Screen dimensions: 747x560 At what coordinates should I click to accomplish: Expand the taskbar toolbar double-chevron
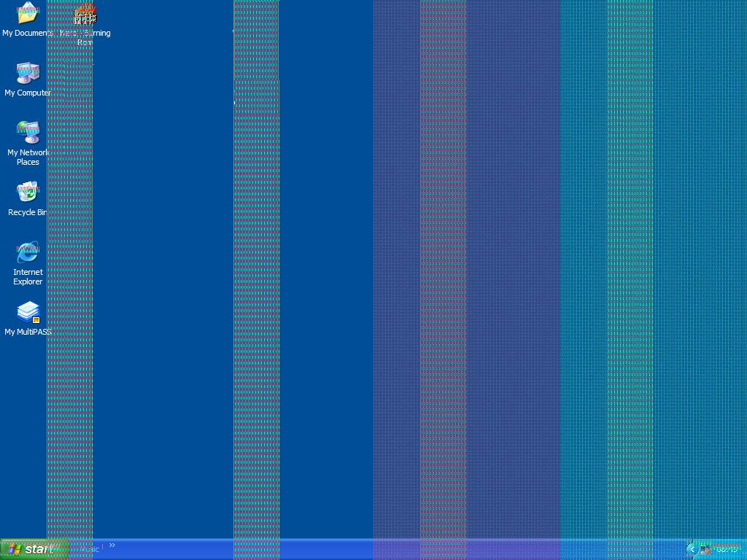(x=112, y=545)
